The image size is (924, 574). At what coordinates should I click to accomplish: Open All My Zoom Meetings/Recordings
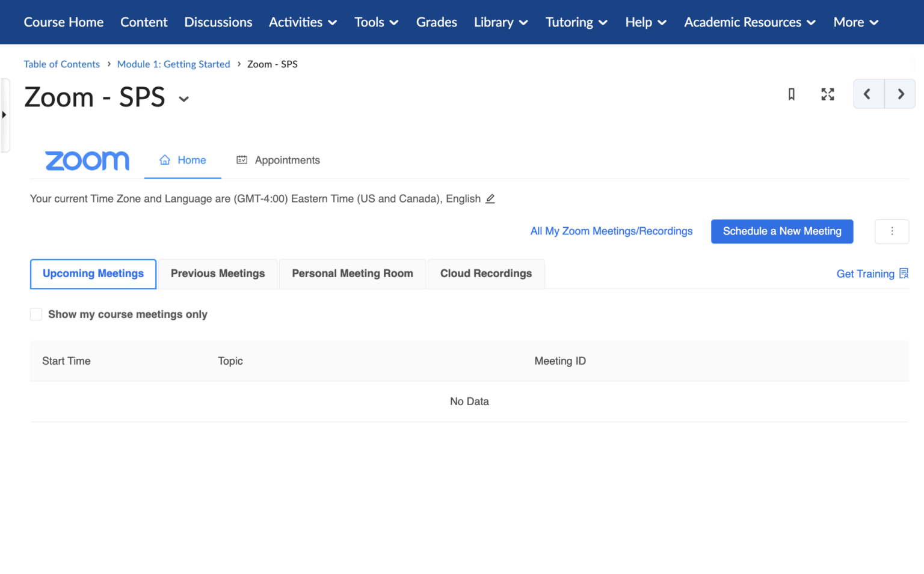point(611,231)
